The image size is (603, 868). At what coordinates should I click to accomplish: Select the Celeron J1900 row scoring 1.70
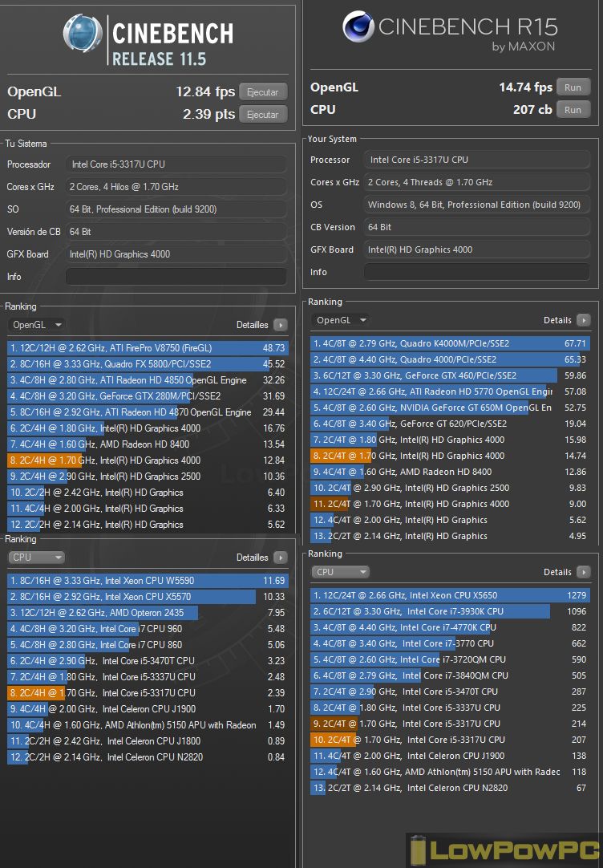[x=148, y=709]
